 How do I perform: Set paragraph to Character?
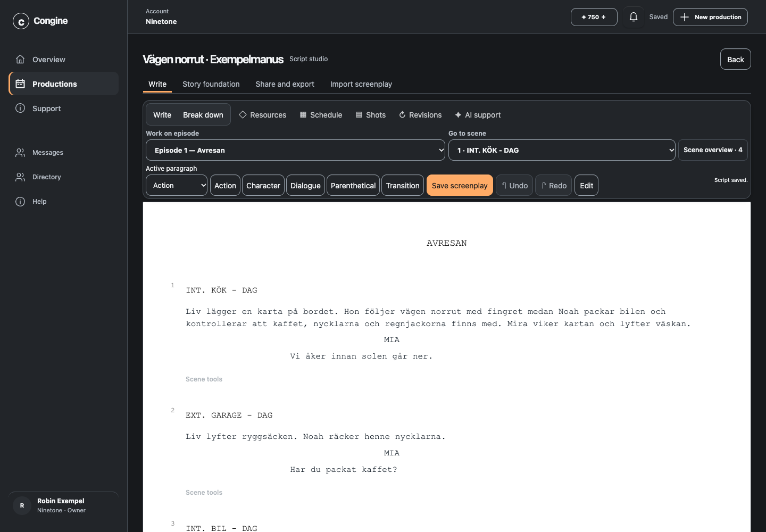pos(263,185)
